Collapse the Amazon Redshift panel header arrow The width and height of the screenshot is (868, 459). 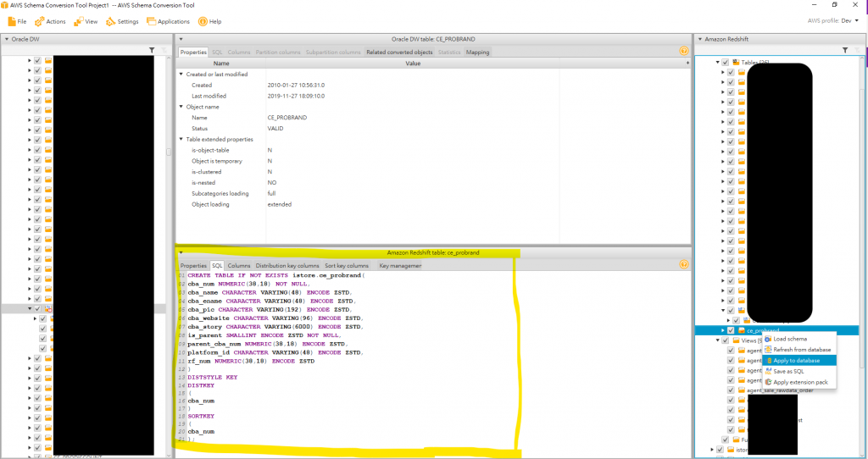(x=699, y=39)
